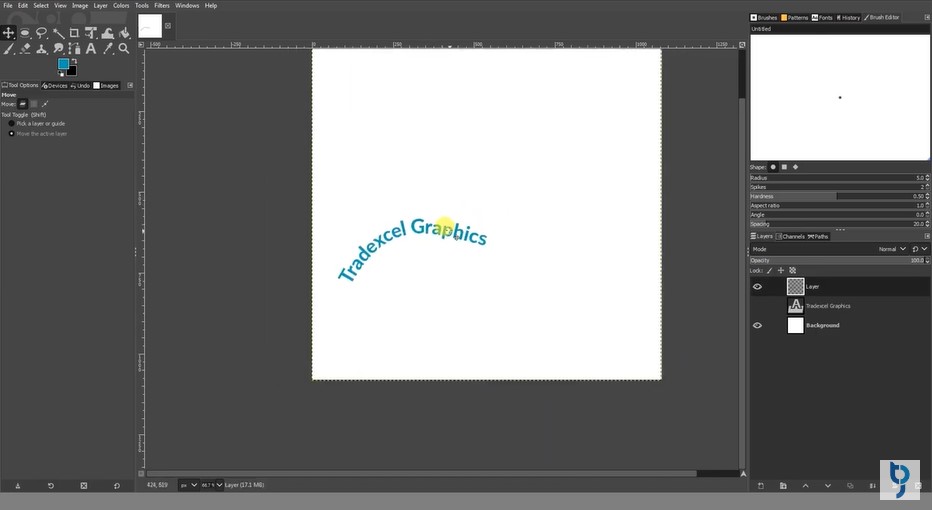
Task: Select circle brush shape
Action: click(x=773, y=167)
